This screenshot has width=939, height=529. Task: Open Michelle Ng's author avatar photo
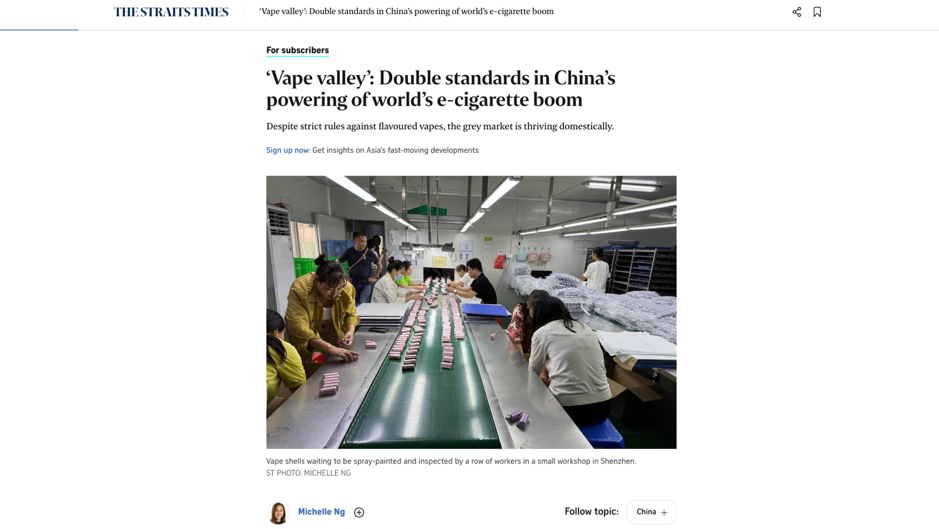[x=278, y=513]
